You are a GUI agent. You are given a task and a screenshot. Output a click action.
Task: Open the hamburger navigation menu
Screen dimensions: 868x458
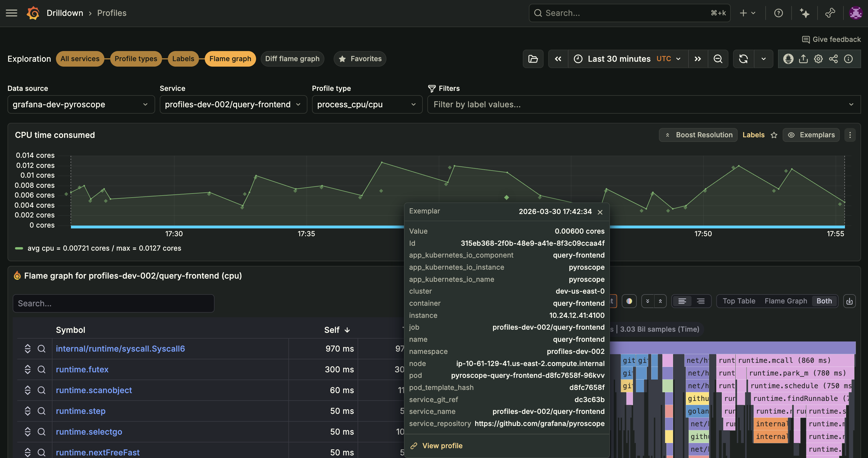(x=12, y=13)
